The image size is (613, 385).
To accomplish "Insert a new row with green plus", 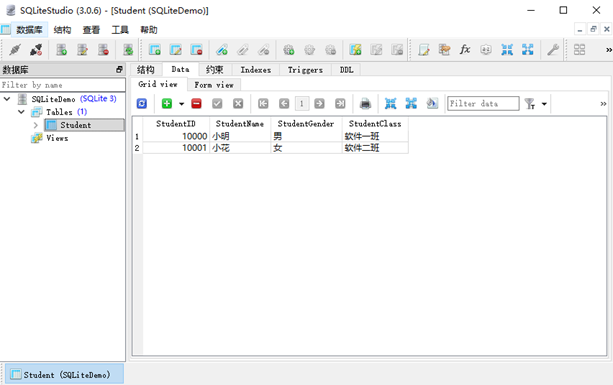I will [167, 104].
